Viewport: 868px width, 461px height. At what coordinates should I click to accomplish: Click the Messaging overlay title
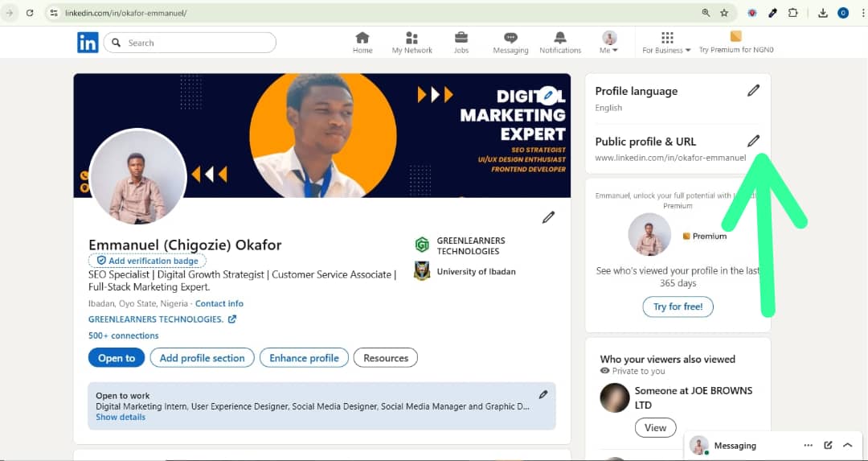(735, 446)
